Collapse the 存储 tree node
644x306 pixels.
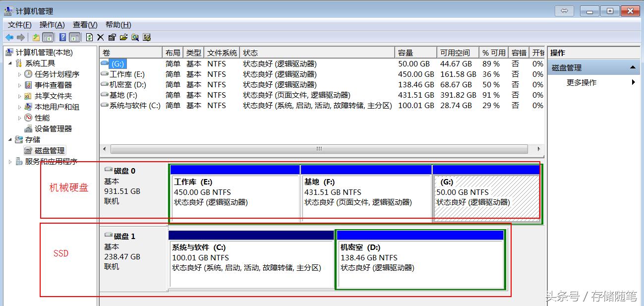pyautogui.click(x=10, y=140)
